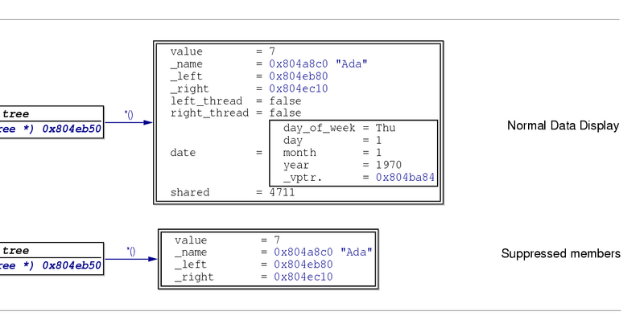This screenshot has height=320, width=644.
Task: Select the year = 1970 member
Action: (342, 165)
